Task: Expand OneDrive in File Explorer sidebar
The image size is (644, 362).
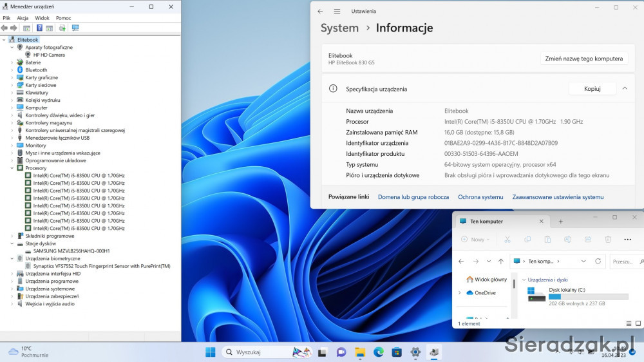Action: [x=460, y=292]
